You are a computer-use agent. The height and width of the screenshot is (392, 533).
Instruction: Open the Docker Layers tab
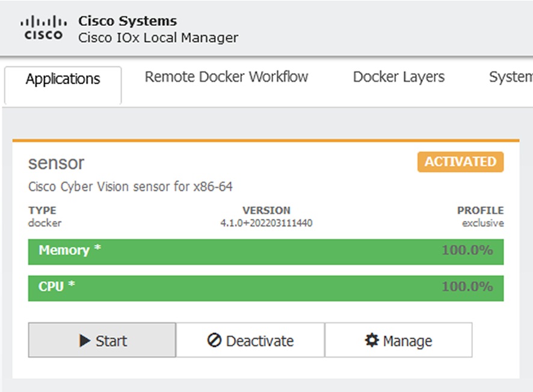[398, 77]
